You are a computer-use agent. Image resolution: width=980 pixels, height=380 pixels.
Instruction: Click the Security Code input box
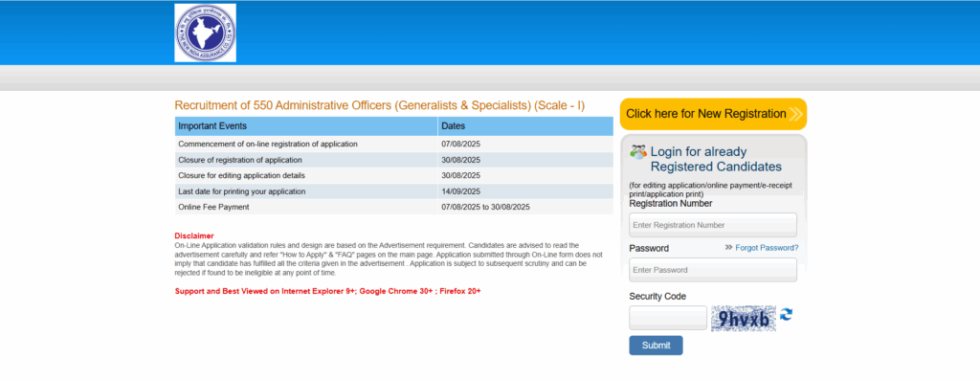tap(668, 318)
